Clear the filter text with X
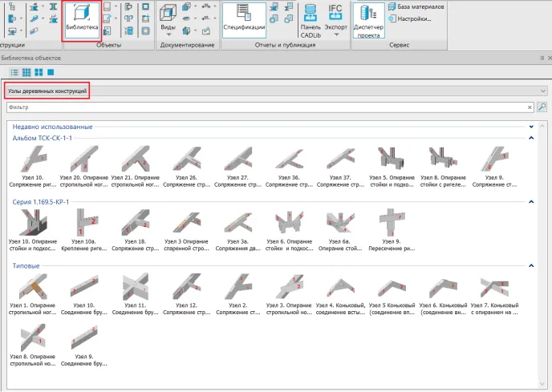Image resolution: width=552 pixels, height=392 pixels. pos(530,107)
